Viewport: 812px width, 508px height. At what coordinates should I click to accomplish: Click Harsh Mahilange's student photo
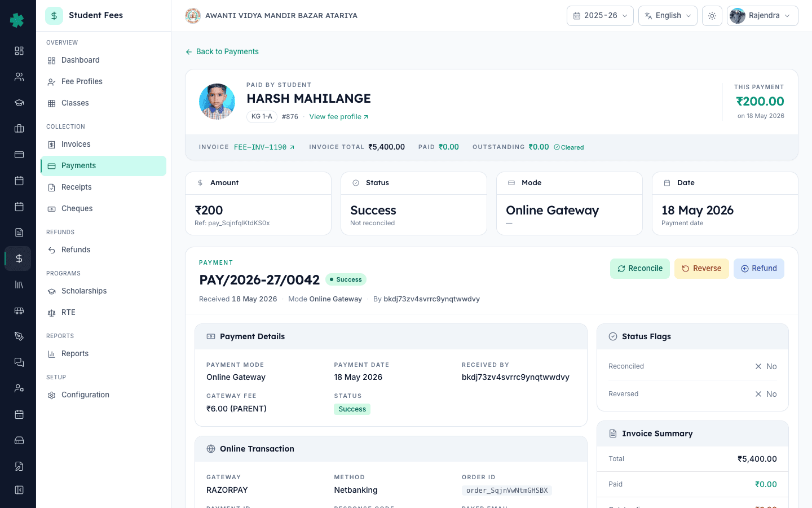(217, 102)
